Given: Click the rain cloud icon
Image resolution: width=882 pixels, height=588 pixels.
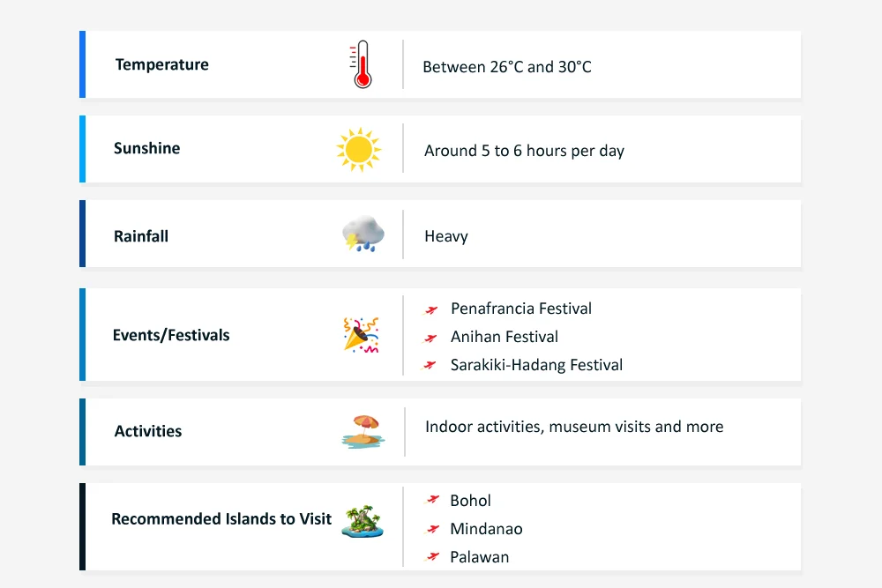Looking at the screenshot, I should pos(363,234).
